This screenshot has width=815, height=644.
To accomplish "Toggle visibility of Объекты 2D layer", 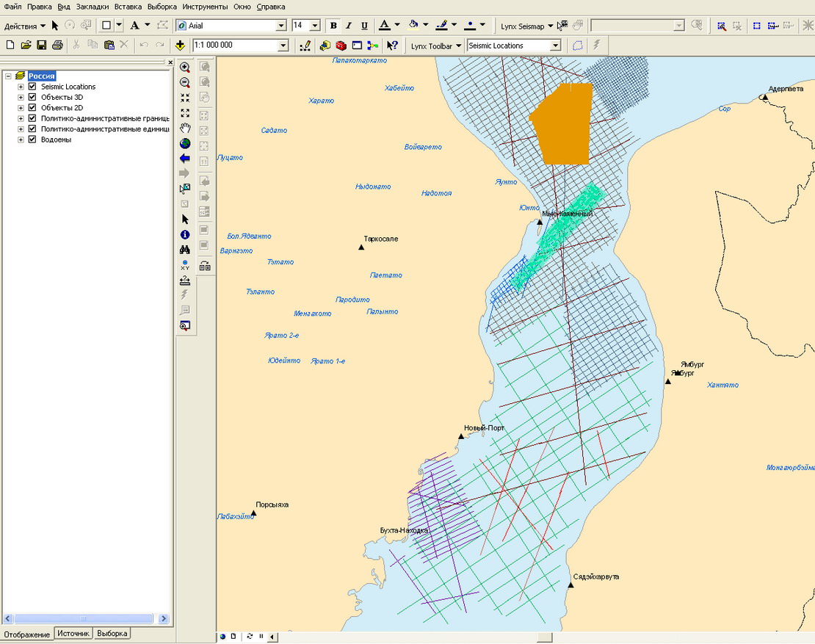I will (x=32, y=108).
